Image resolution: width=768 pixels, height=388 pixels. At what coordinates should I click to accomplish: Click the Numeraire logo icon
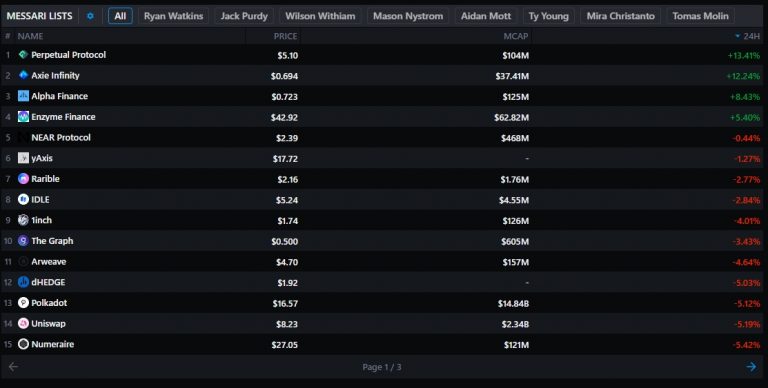[x=23, y=344]
